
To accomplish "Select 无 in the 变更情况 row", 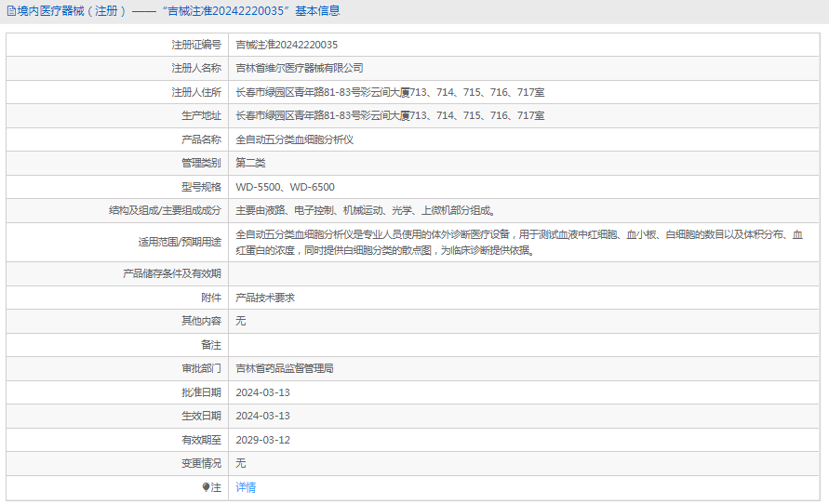I will pyautogui.click(x=241, y=463).
